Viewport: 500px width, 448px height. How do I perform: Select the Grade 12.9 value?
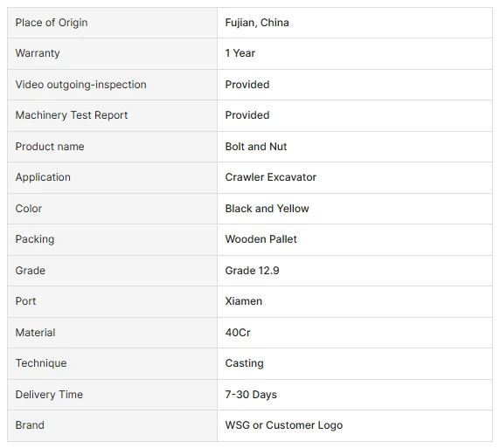pos(252,271)
